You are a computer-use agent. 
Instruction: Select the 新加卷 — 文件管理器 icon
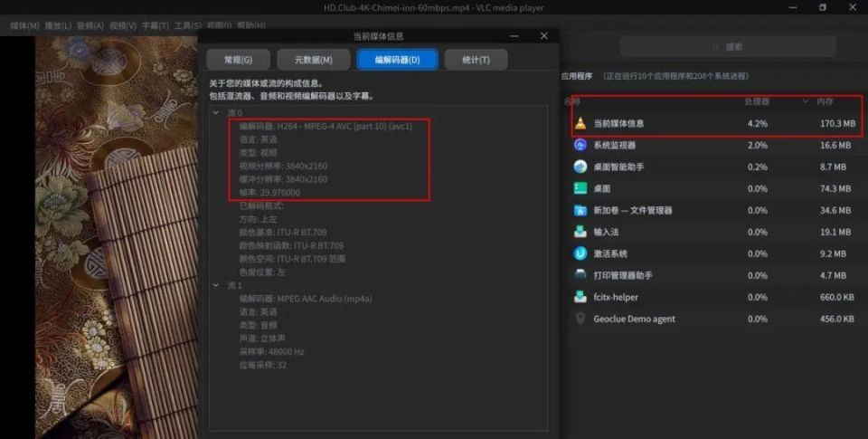tap(580, 210)
